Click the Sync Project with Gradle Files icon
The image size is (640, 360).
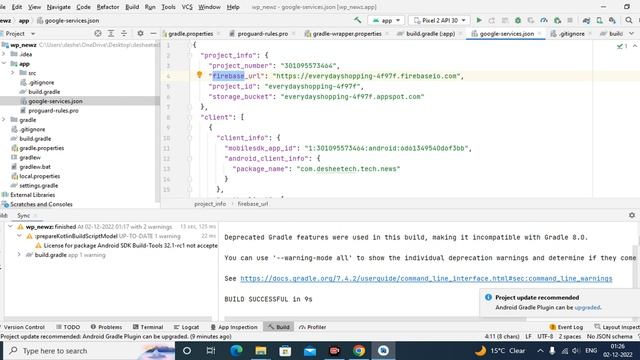pyautogui.click(x=586, y=20)
